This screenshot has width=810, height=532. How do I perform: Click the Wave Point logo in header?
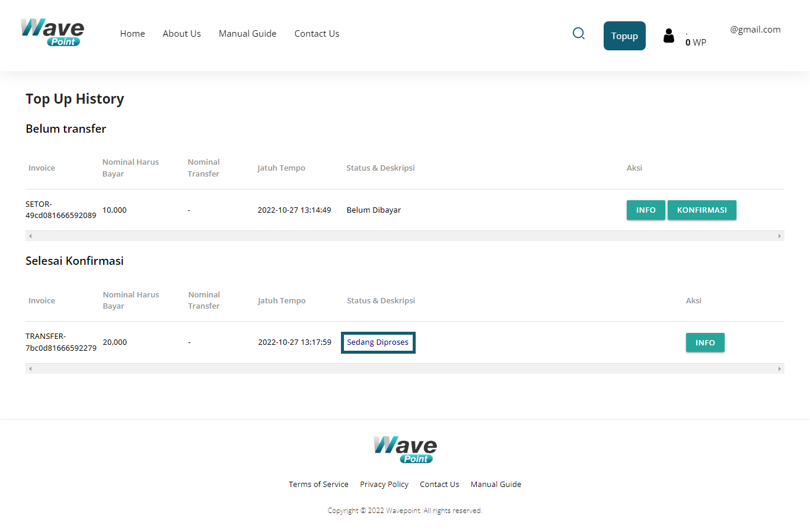pos(52,33)
